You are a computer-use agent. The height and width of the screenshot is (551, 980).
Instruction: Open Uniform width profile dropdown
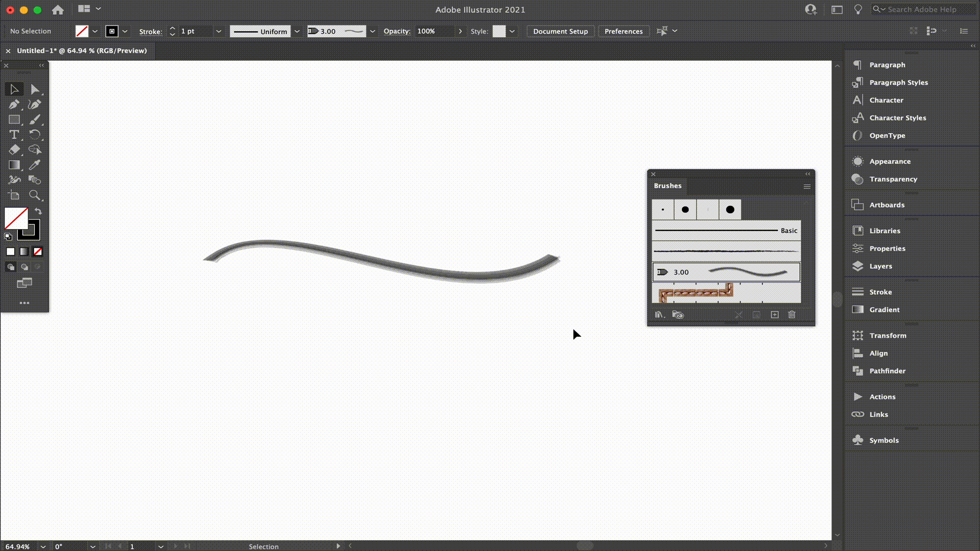(297, 32)
